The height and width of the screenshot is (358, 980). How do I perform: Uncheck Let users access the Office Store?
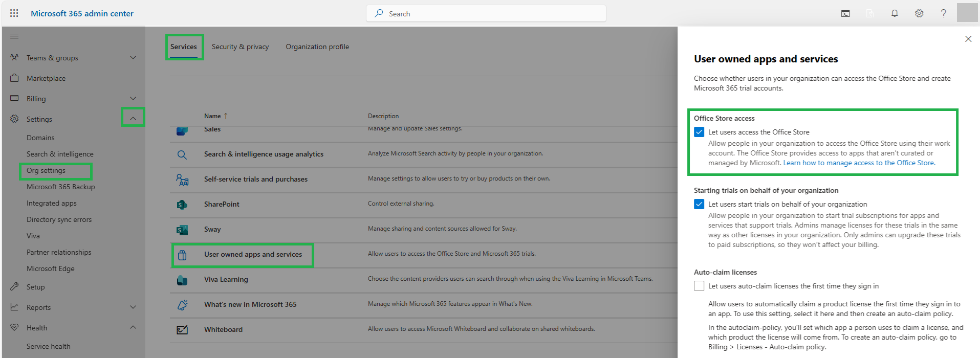(699, 132)
